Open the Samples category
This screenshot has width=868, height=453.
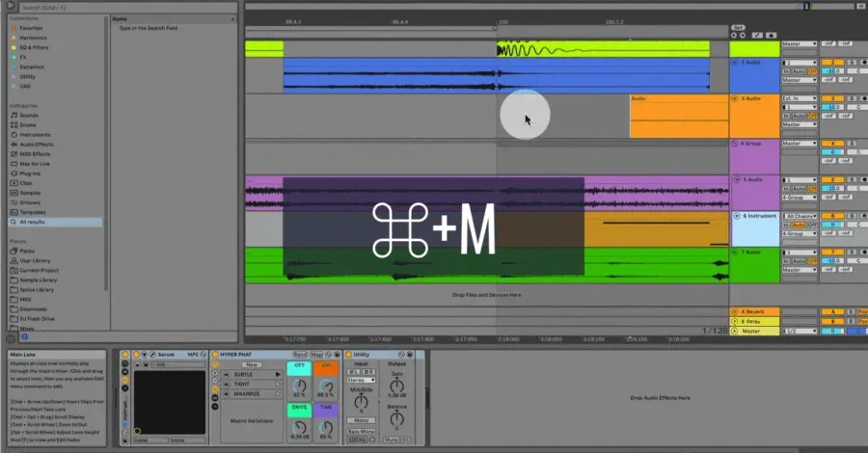(x=30, y=193)
